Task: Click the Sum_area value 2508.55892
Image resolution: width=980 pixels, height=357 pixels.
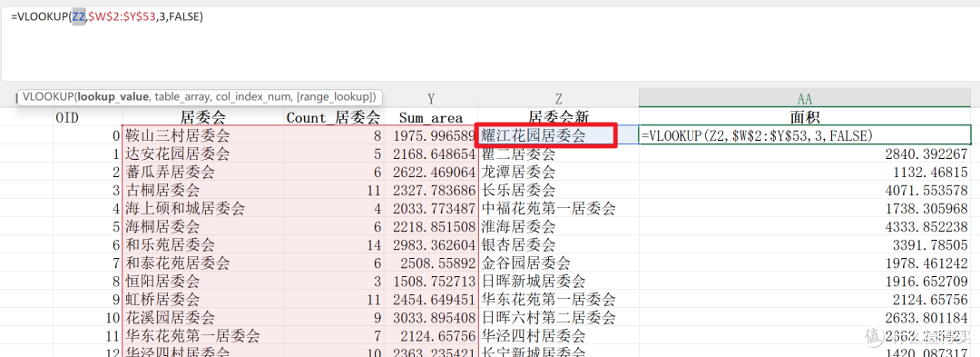Action: click(431, 263)
